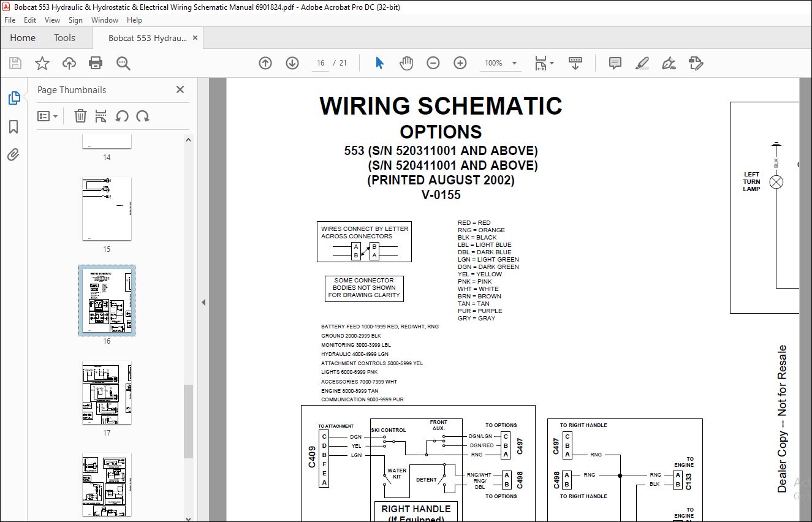
Task: Go to previous page using up arrow
Action: pos(265,63)
